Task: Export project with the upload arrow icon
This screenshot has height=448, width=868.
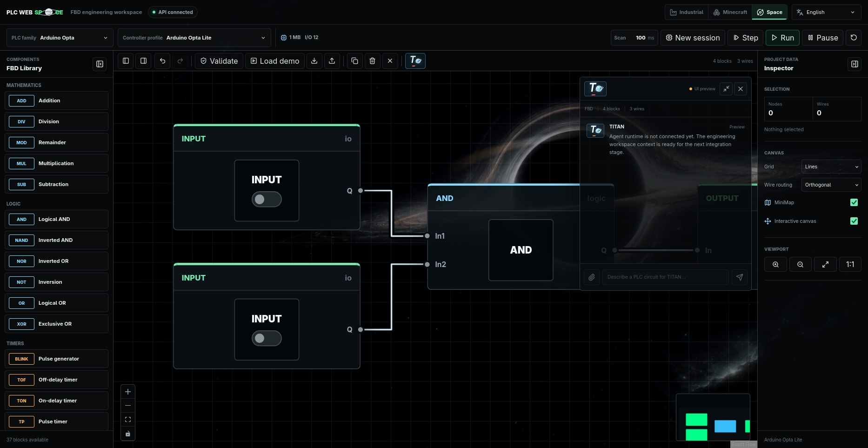Action: tap(332, 61)
